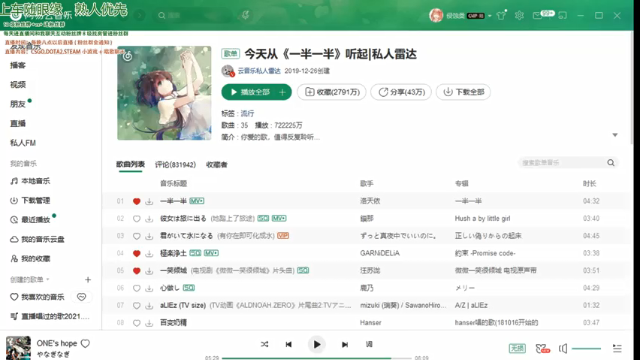The image size is (640, 360).
Task: Like song aLIEz heart
Action: click(137, 305)
